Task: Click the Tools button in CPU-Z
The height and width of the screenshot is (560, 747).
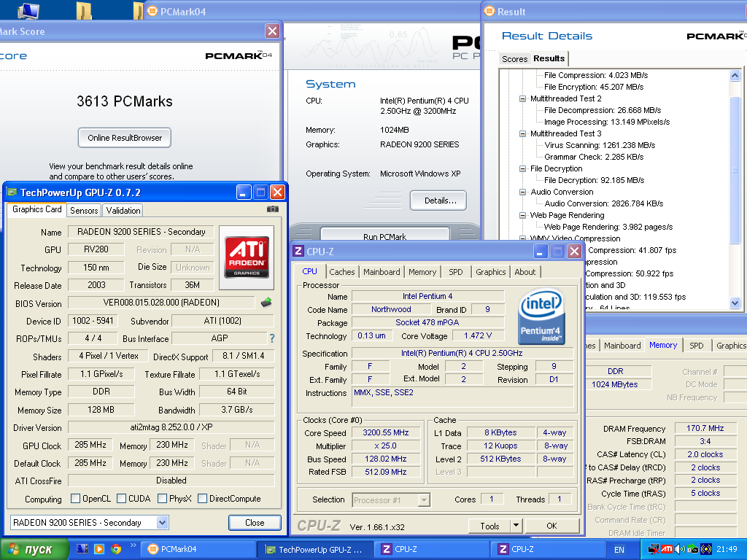Action: (x=489, y=526)
